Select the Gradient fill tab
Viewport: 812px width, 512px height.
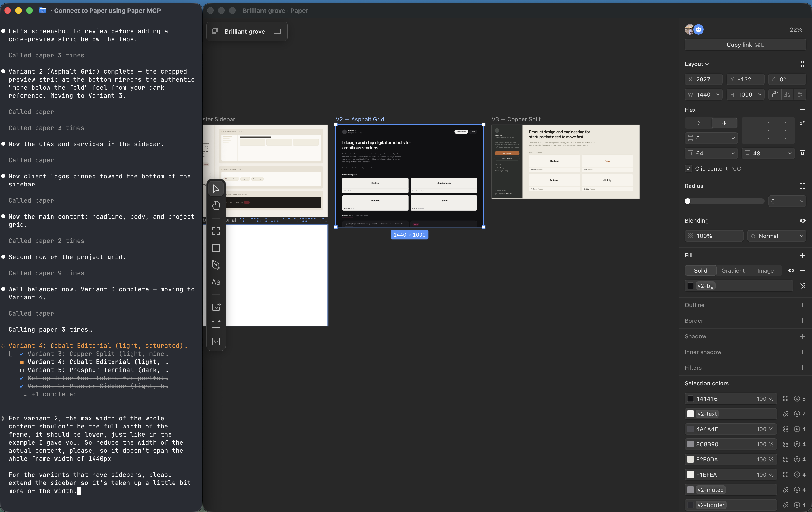[x=733, y=271]
